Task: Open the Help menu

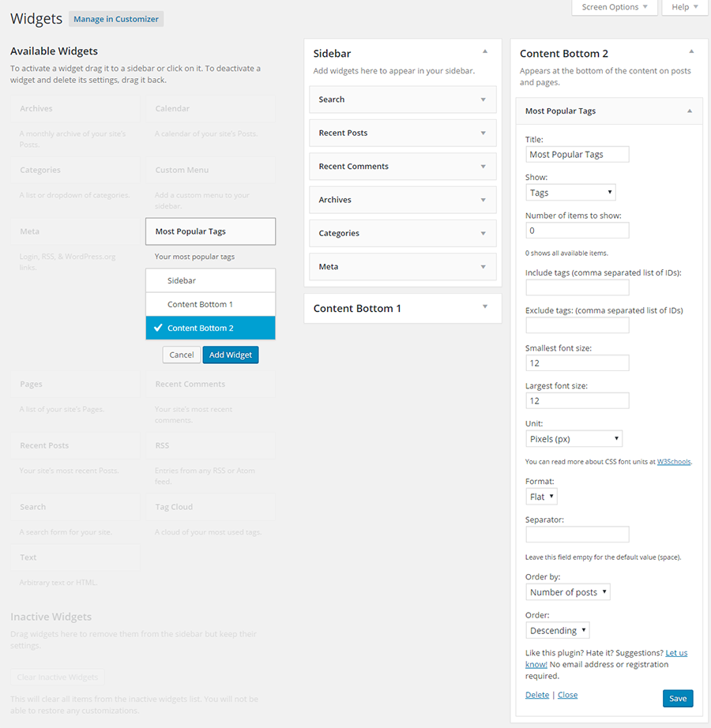Action: (684, 7)
